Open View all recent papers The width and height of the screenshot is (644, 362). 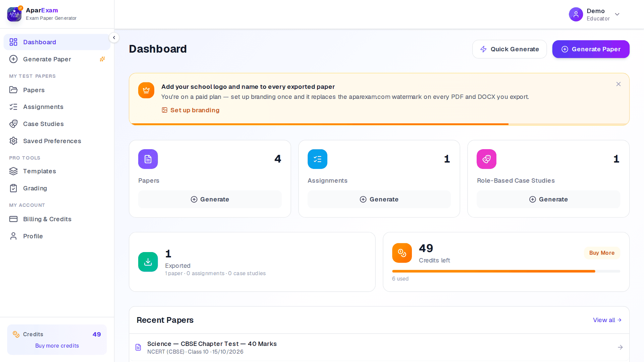[x=607, y=320]
